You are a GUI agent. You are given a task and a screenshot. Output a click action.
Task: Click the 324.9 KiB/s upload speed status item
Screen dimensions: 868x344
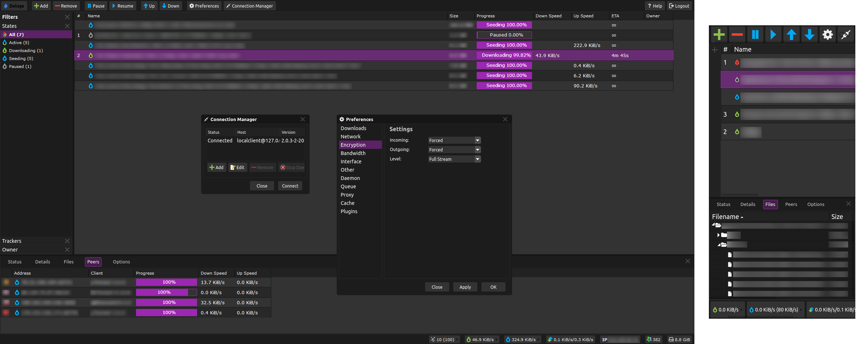(523, 339)
